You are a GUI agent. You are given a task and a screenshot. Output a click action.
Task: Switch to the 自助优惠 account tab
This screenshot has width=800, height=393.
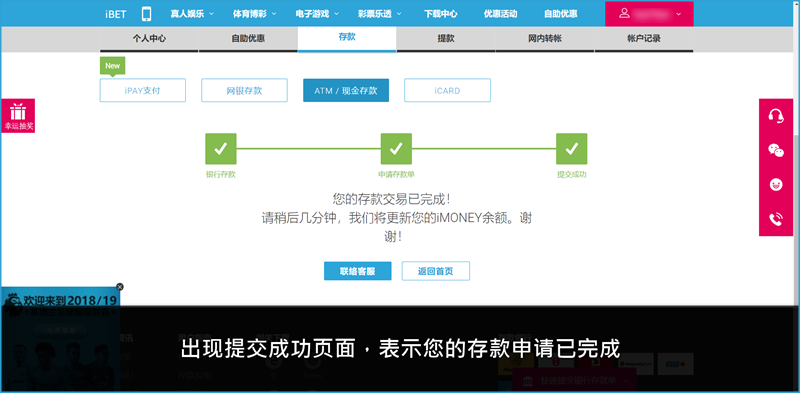248,39
